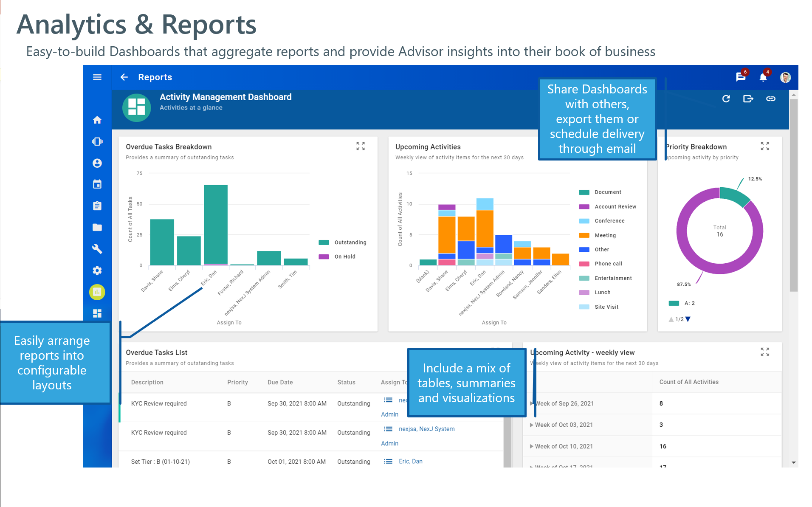Toggle Entertainment legend series
Screen dimensions: 812x507
(x=606, y=278)
